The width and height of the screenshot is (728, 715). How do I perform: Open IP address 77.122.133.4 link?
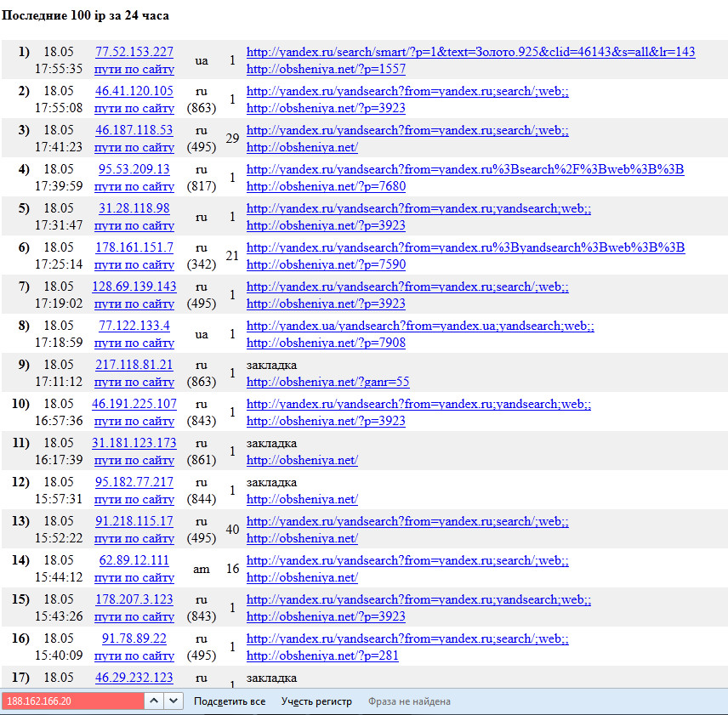click(134, 326)
